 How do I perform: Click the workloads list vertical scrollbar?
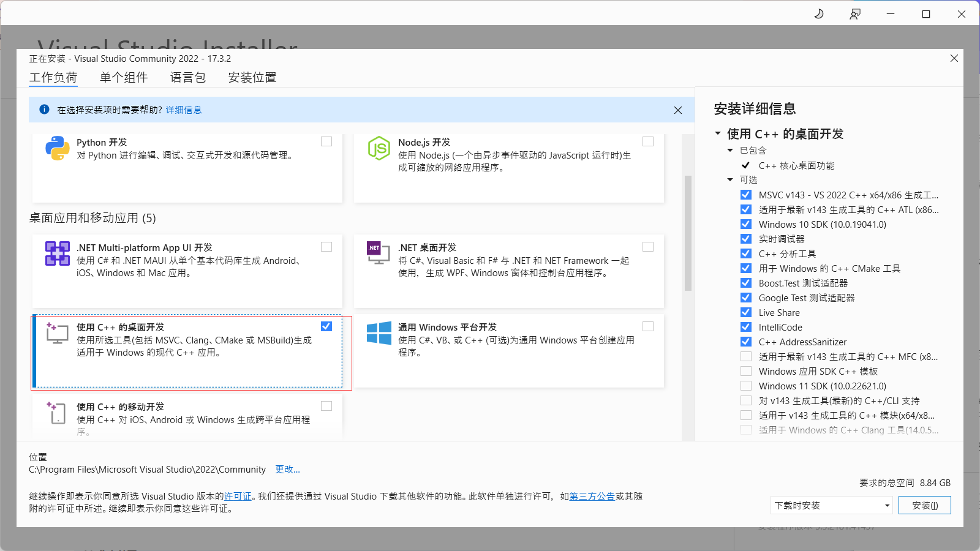(688, 233)
